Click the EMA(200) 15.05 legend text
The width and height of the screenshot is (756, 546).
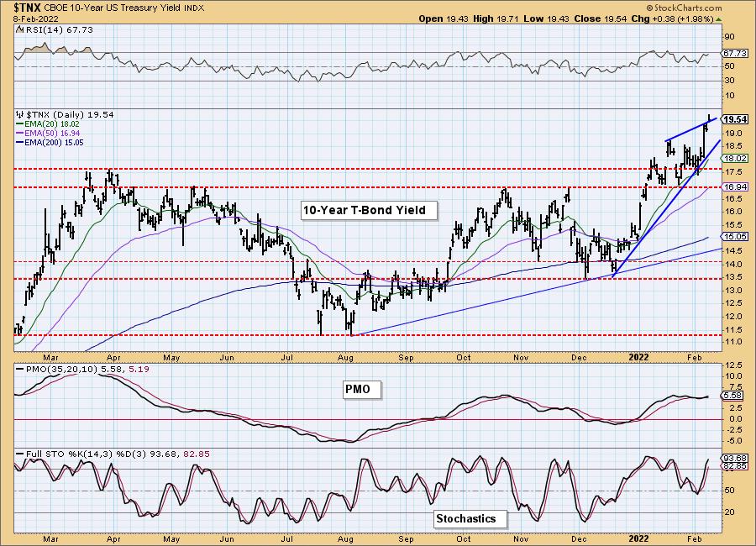pyautogui.click(x=54, y=142)
